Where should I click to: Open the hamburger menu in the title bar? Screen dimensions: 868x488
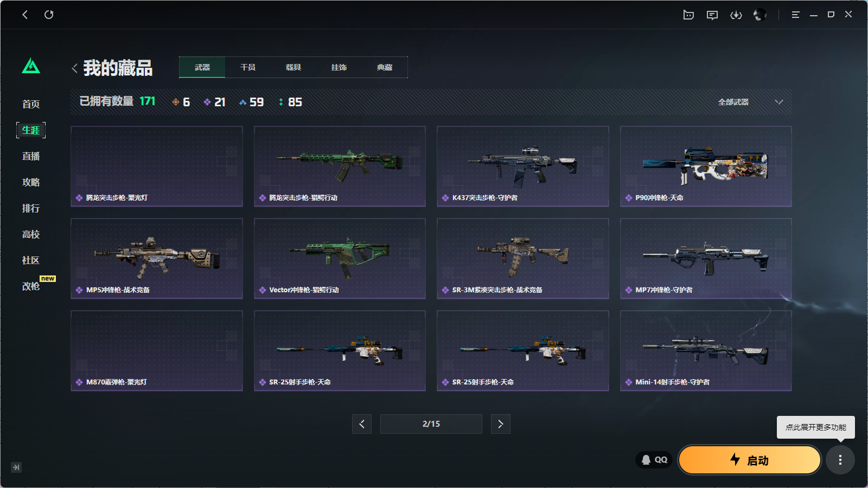[x=795, y=15]
